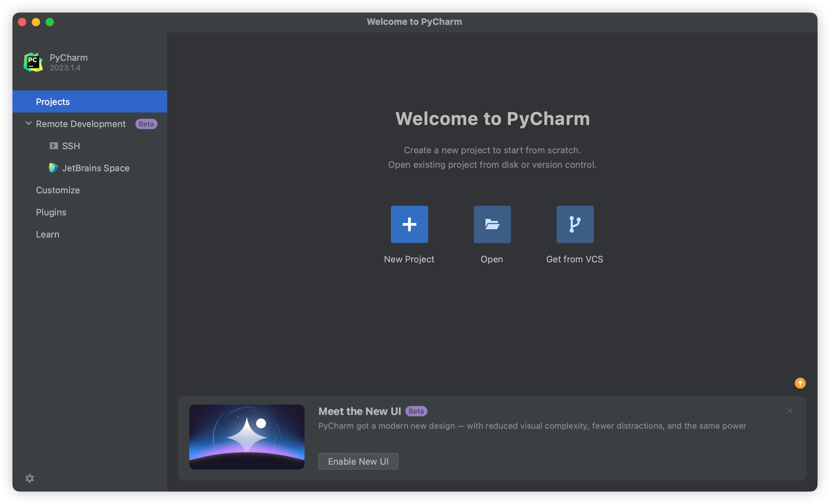
Task: Dismiss the Meet the New UI banner
Action: click(790, 411)
